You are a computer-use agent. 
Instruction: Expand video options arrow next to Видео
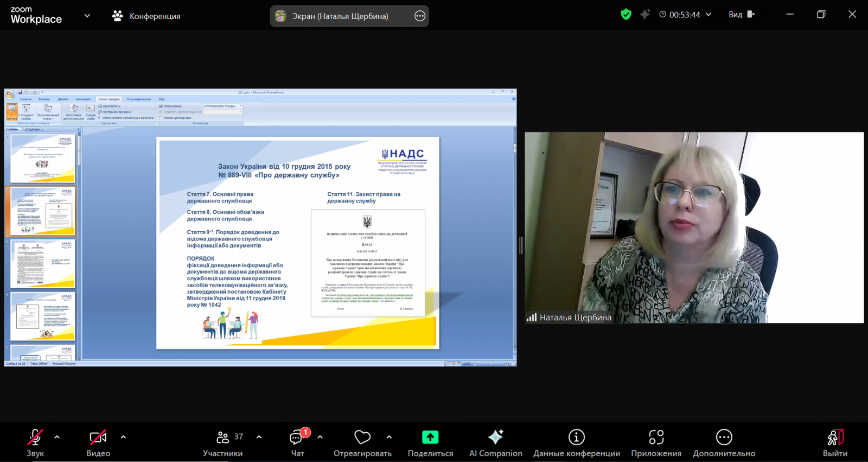tap(123, 437)
